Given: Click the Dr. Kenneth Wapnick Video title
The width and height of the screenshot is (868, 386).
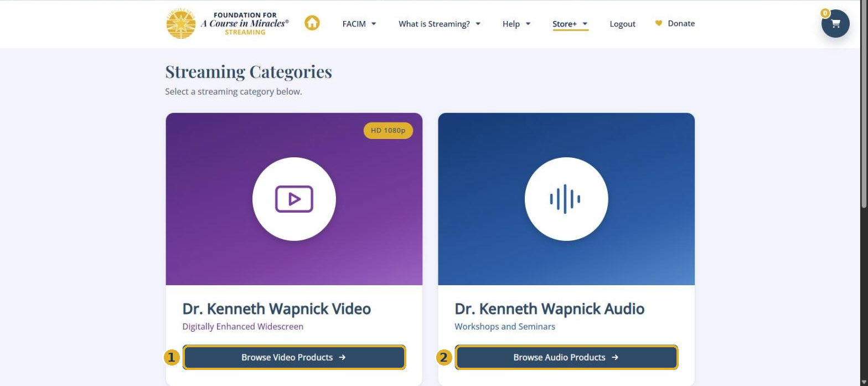Looking at the screenshot, I should point(277,308).
